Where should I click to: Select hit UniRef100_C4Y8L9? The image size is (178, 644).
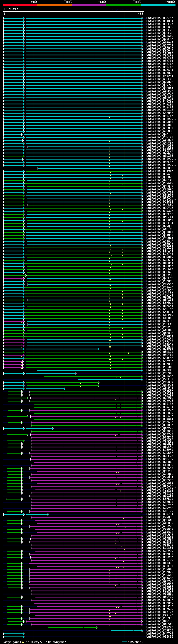[160, 382]
